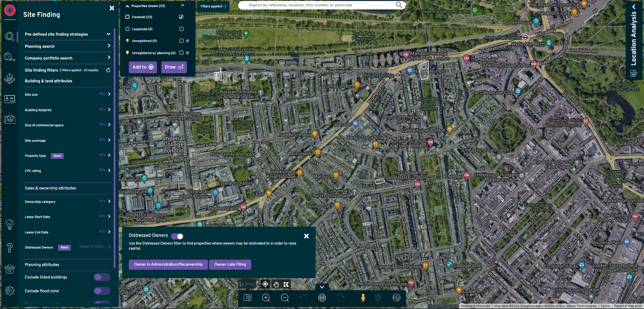Open the layers stack sidebar icon
This screenshot has width=644, height=309.
click(x=10, y=79)
